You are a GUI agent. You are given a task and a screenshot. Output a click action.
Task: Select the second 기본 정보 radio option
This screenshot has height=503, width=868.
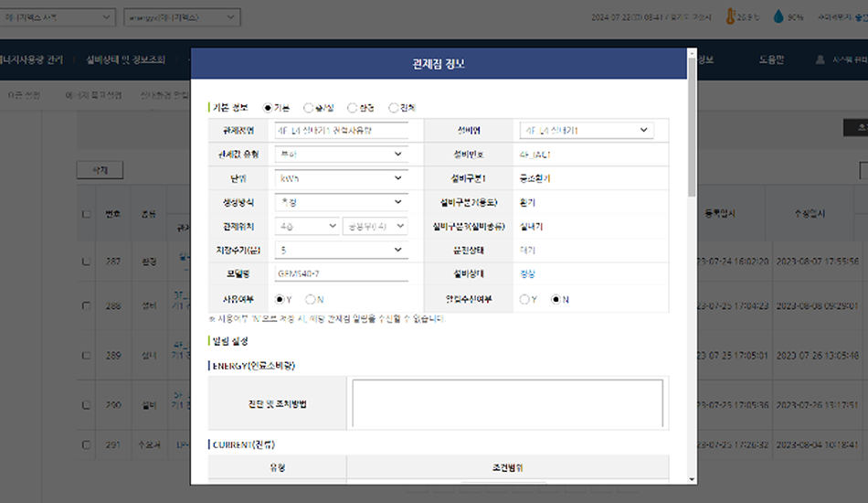click(x=308, y=108)
